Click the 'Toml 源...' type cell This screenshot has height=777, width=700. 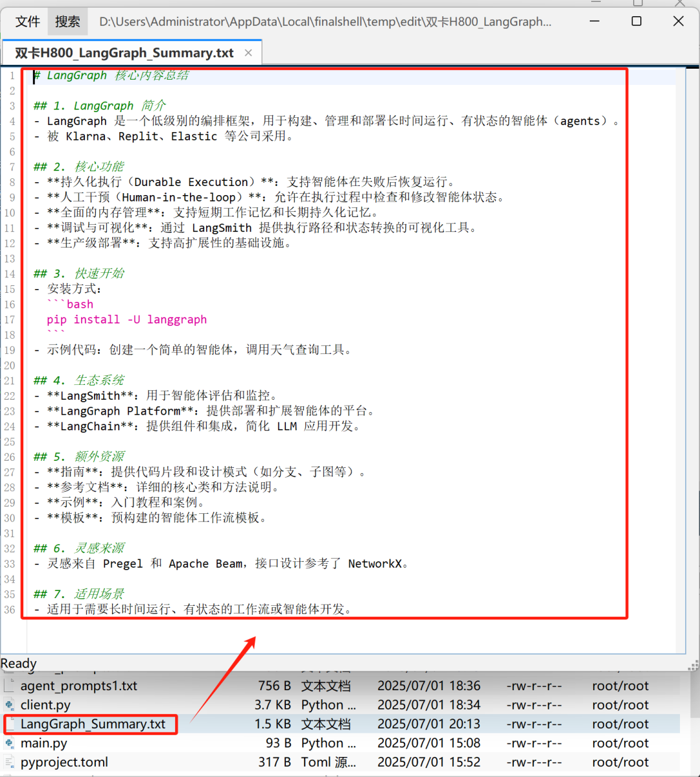click(329, 762)
